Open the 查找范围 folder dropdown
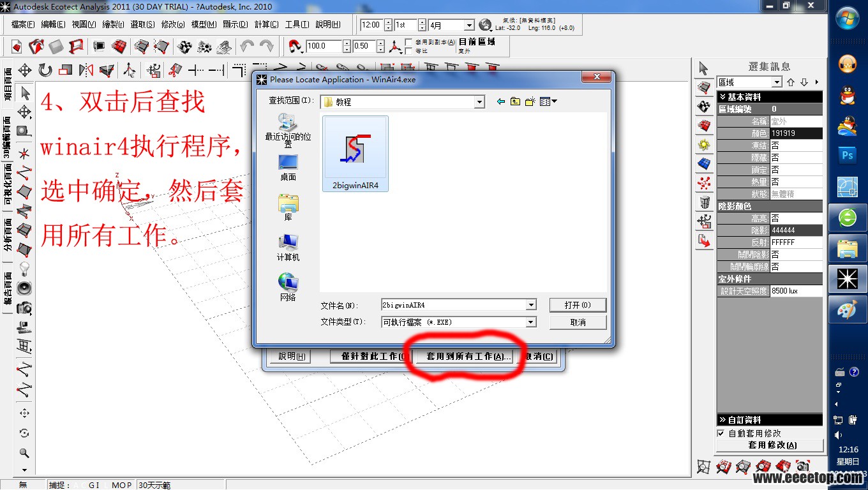868x490 pixels. pos(479,101)
